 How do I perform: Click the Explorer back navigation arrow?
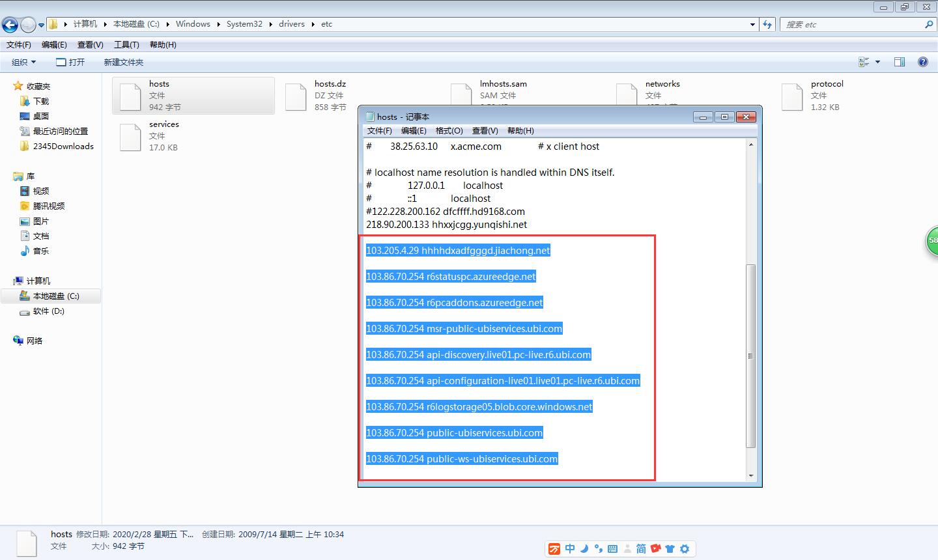point(10,25)
